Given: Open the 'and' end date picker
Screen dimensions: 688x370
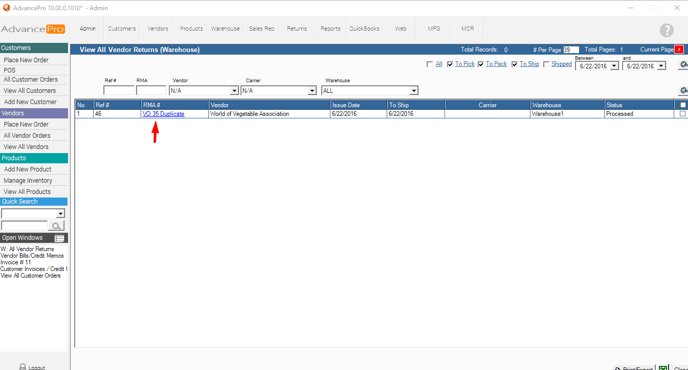Looking at the screenshot, I should (661, 66).
